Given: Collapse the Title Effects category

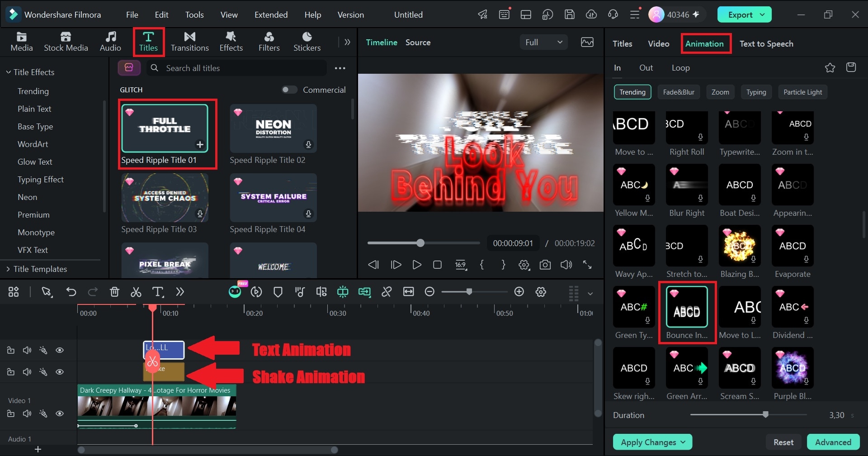Looking at the screenshot, I should (x=8, y=72).
